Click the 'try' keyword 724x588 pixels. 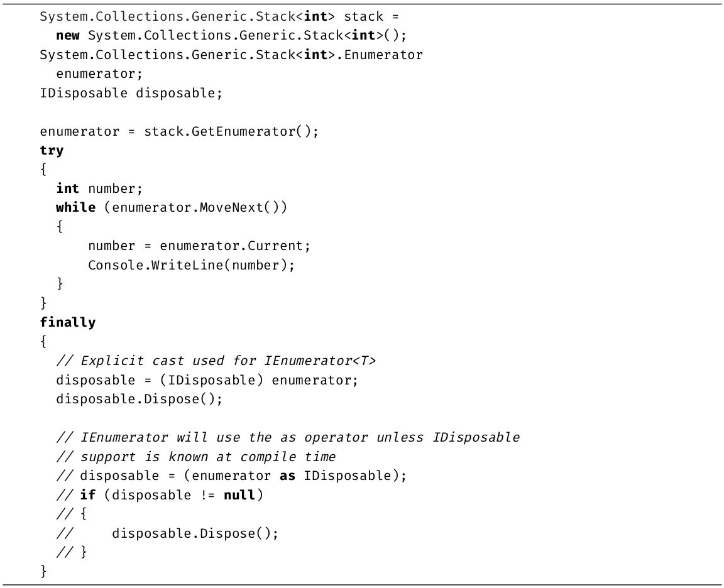click(x=52, y=150)
